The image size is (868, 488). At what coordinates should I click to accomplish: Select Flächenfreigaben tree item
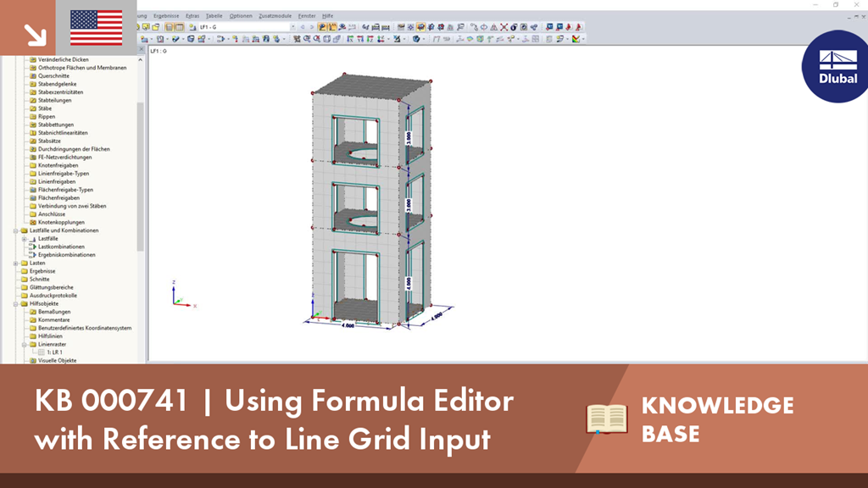(58, 198)
